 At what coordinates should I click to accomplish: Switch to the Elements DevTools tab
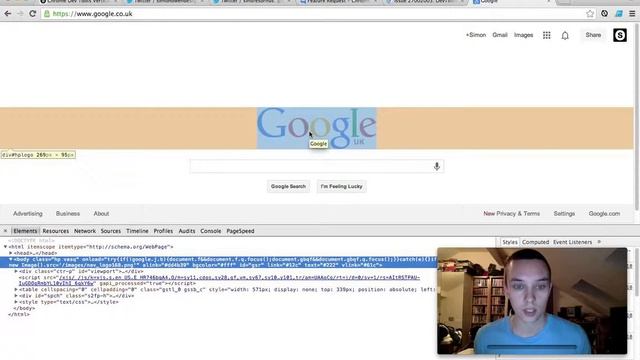pyautogui.click(x=25, y=231)
